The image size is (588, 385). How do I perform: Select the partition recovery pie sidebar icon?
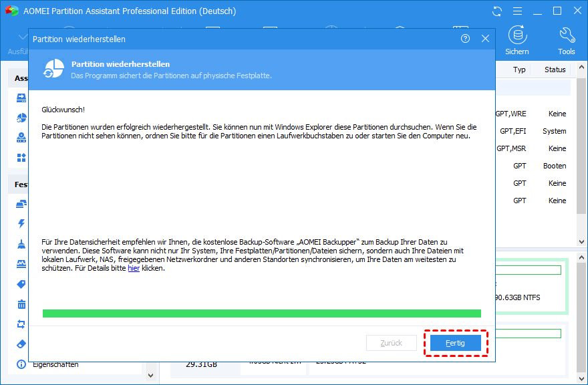pyautogui.click(x=21, y=118)
